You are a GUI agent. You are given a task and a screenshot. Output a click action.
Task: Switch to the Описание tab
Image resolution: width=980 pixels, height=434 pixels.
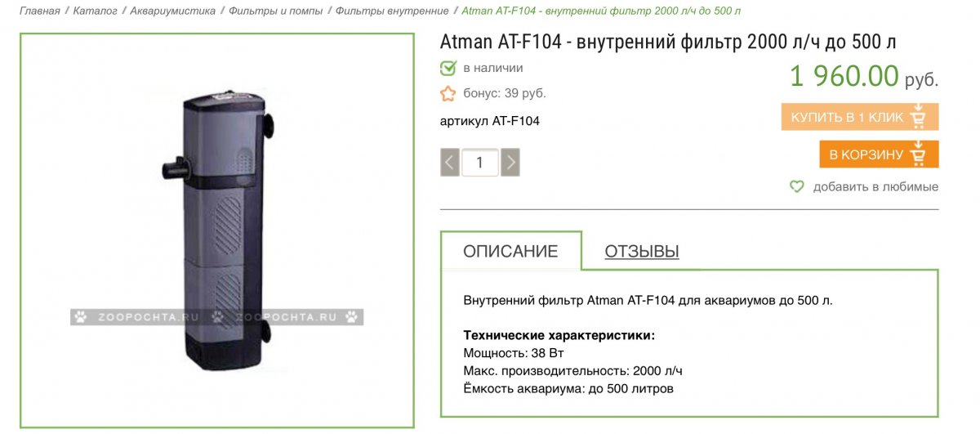point(510,251)
